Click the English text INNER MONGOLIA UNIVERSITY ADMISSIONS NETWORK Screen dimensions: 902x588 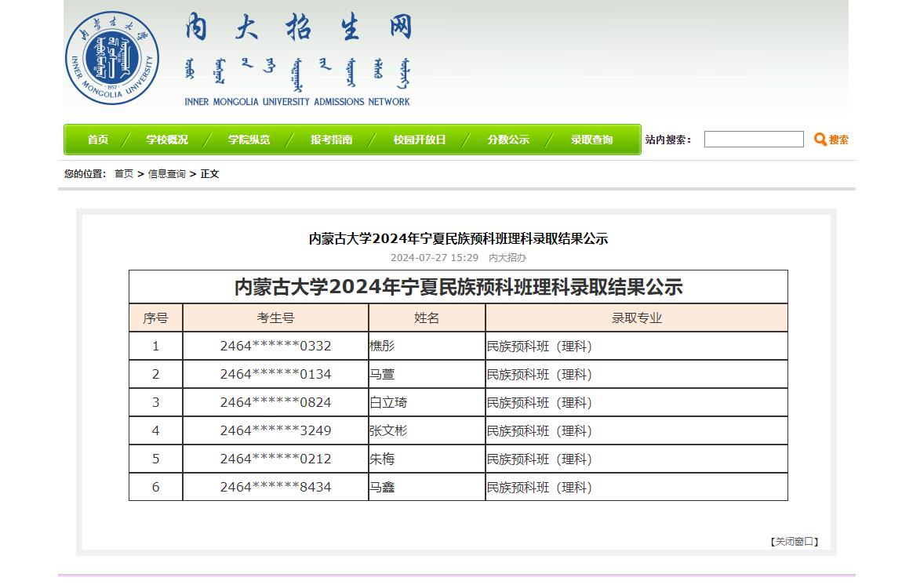point(297,102)
